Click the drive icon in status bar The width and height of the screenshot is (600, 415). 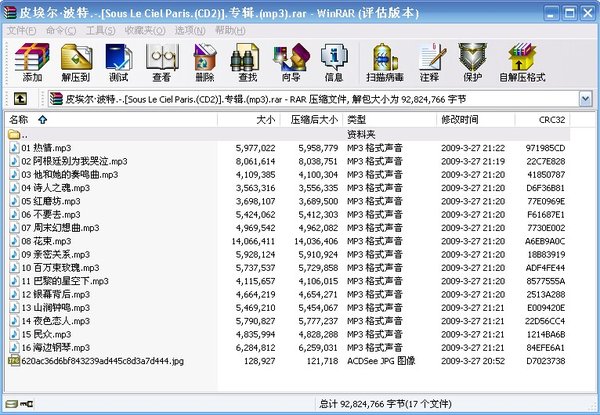pyautogui.click(x=11, y=404)
